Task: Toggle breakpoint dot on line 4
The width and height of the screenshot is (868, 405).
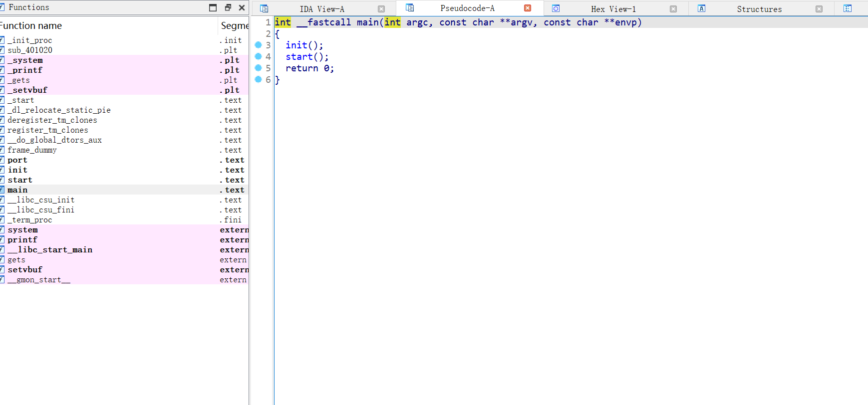Action: [x=258, y=56]
